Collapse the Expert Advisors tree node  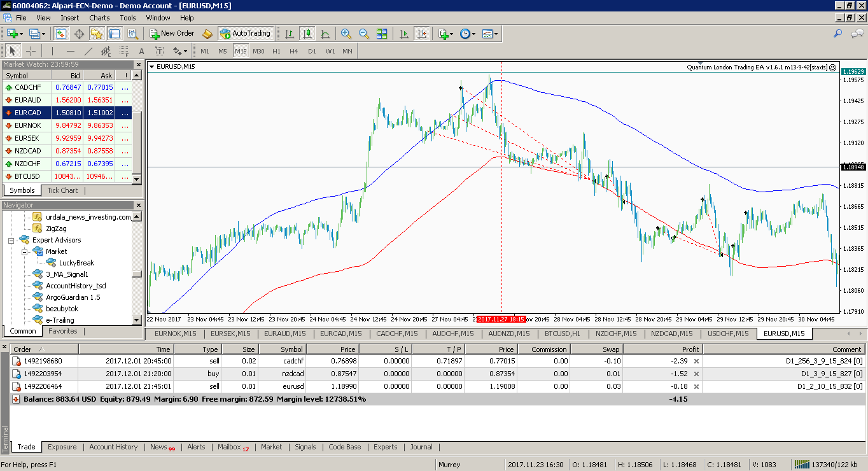[11, 241]
